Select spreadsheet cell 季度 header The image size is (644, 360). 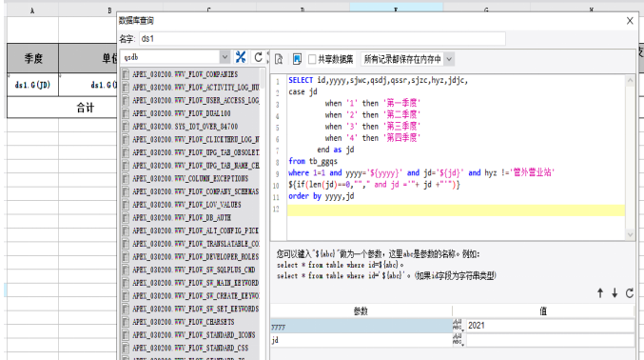[33, 58]
